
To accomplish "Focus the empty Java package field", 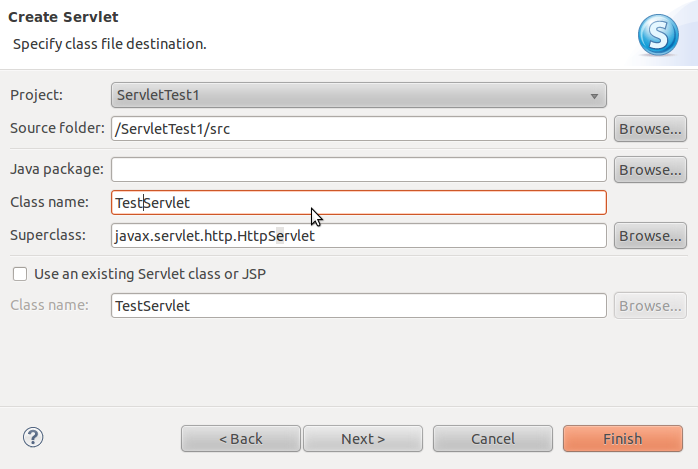I will coord(359,170).
